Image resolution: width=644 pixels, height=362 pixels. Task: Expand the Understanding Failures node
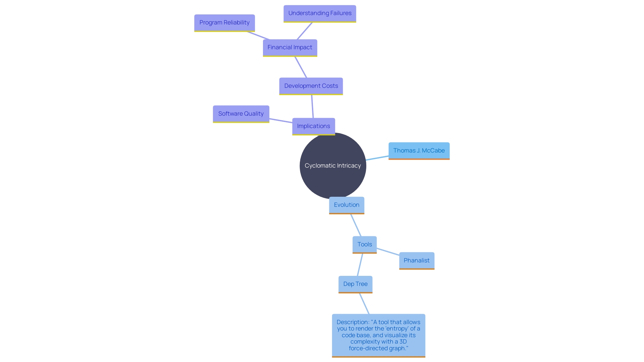click(x=319, y=12)
